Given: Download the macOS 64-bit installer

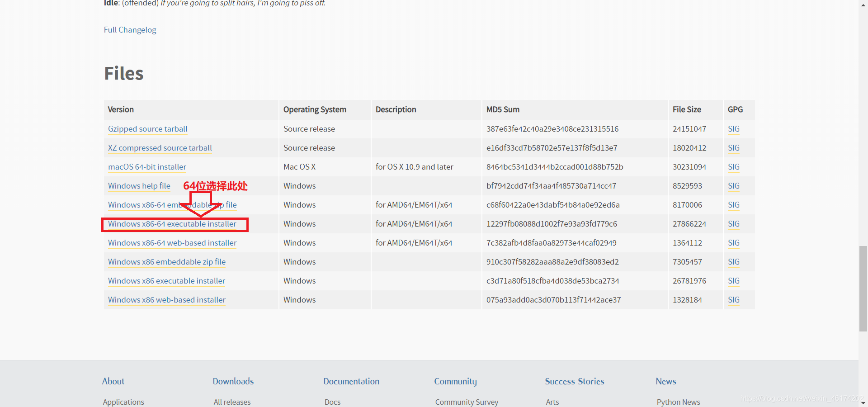Looking at the screenshot, I should [147, 167].
